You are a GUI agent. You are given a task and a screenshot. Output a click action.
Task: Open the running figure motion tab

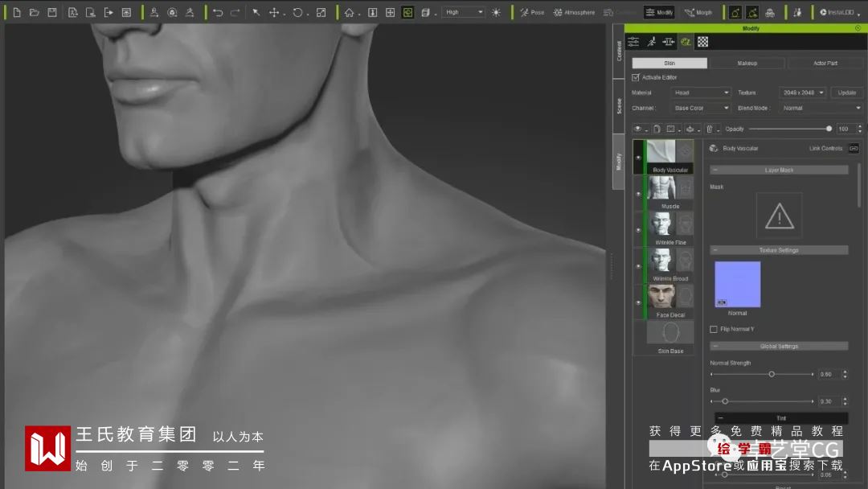coord(652,42)
